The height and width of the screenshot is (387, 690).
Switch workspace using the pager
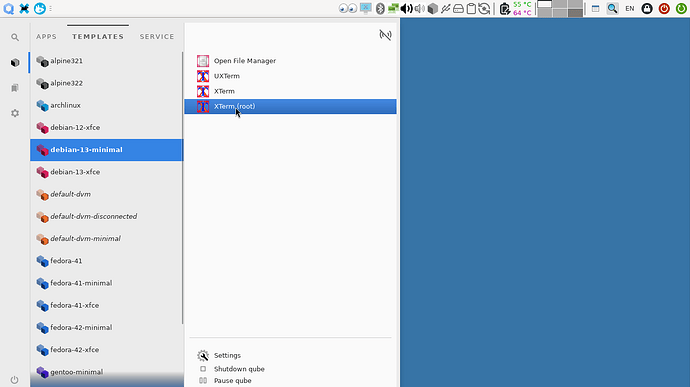(560, 8)
